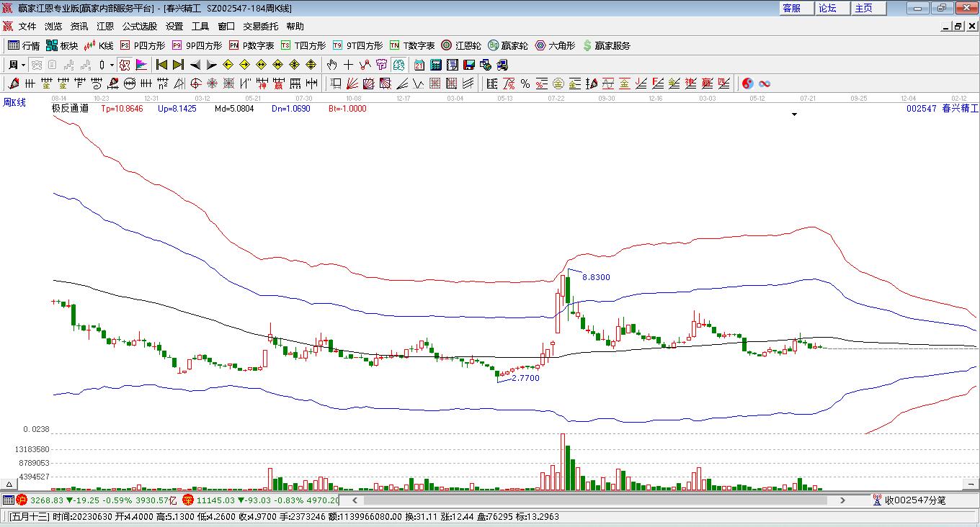Click the 2.7700 low price label
Viewport: 980px width, 527px height.
[525, 378]
